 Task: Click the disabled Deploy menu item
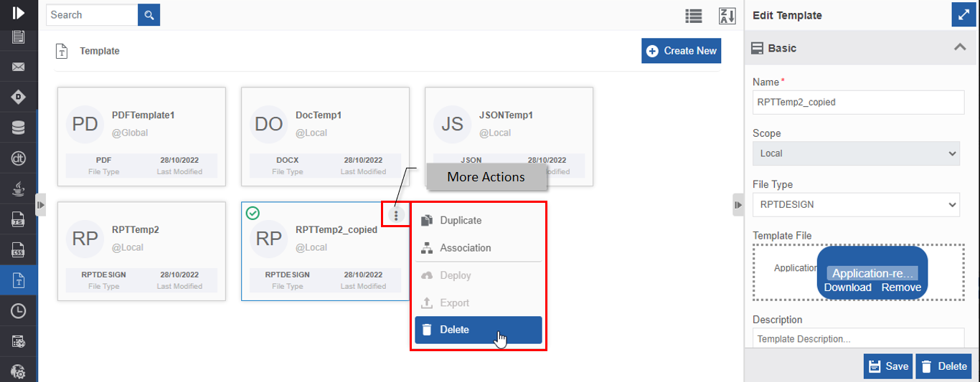[x=479, y=275]
